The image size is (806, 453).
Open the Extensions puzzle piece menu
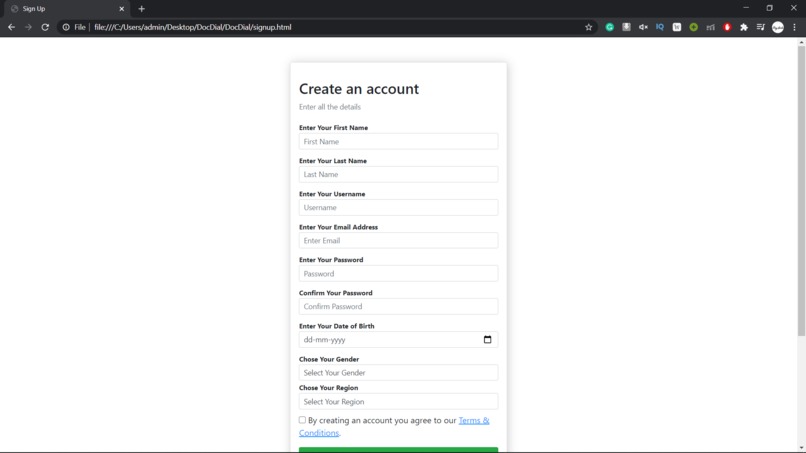click(x=744, y=27)
